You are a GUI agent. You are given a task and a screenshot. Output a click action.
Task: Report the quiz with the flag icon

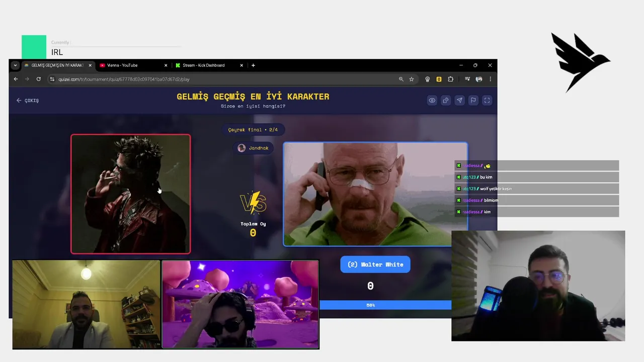pos(473,101)
